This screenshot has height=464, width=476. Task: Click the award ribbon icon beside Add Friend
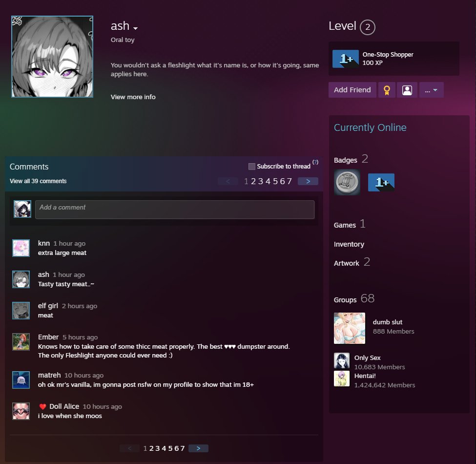pyautogui.click(x=387, y=90)
